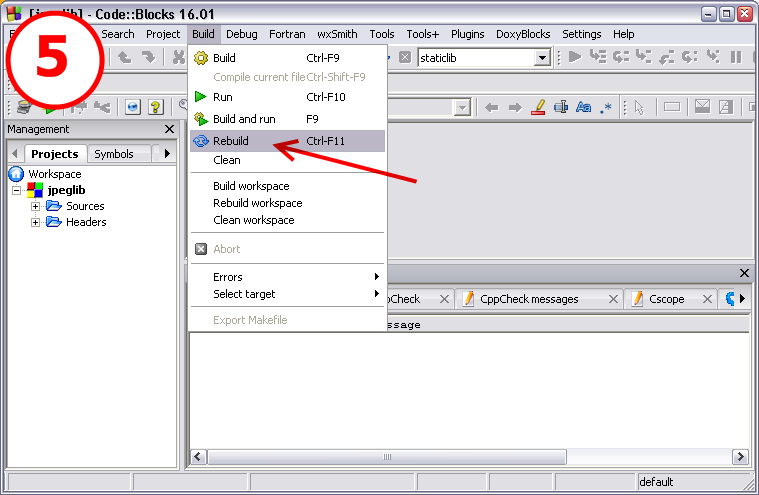This screenshot has height=495, width=759.
Task: Open the Settings menu
Action: click(x=581, y=34)
